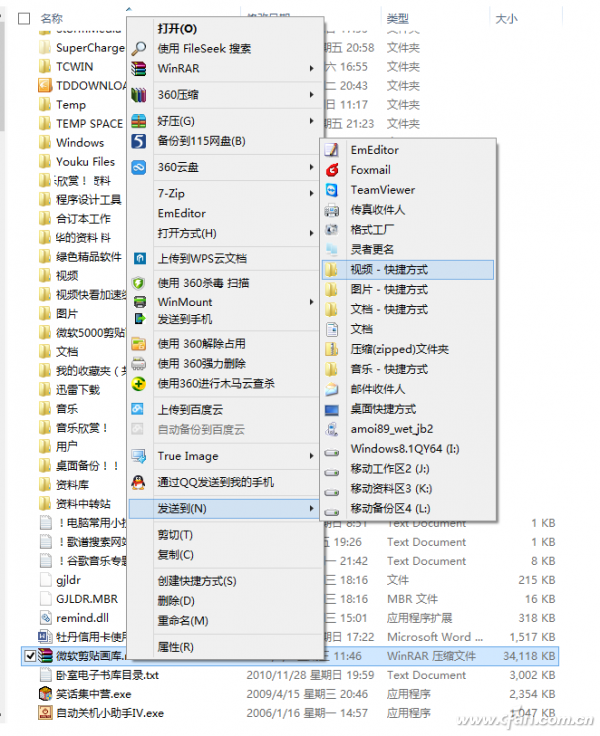Image resolution: width=600 pixels, height=736 pixels.
Task: Select the 资料中转站 folder
Action: pos(83,504)
